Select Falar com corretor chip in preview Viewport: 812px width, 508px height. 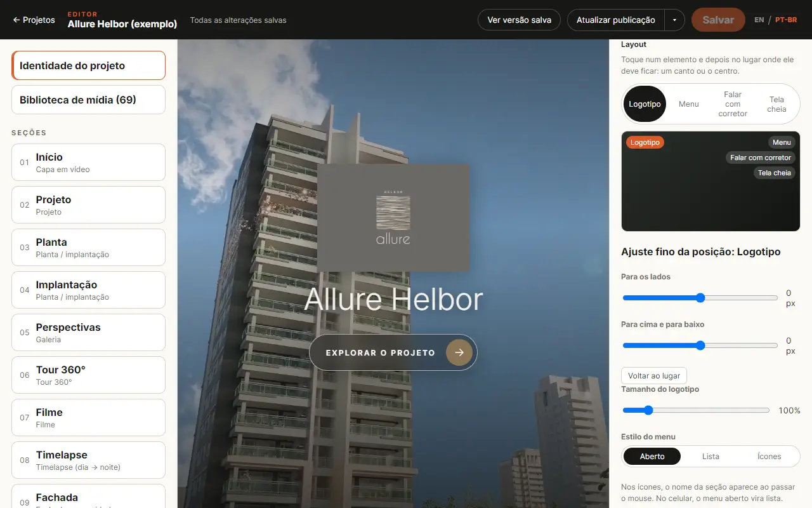(x=761, y=157)
